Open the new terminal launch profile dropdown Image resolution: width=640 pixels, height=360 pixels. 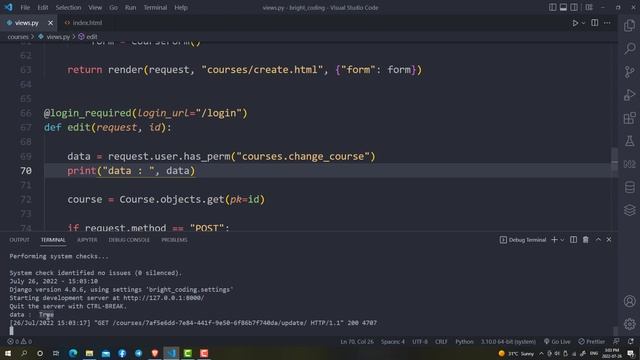tap(562, 240)
